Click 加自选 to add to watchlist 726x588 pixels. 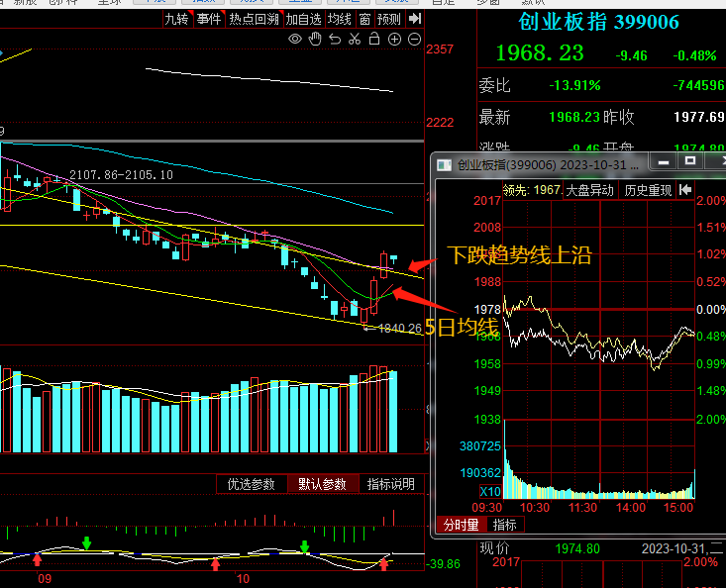(x=303, y=19)
